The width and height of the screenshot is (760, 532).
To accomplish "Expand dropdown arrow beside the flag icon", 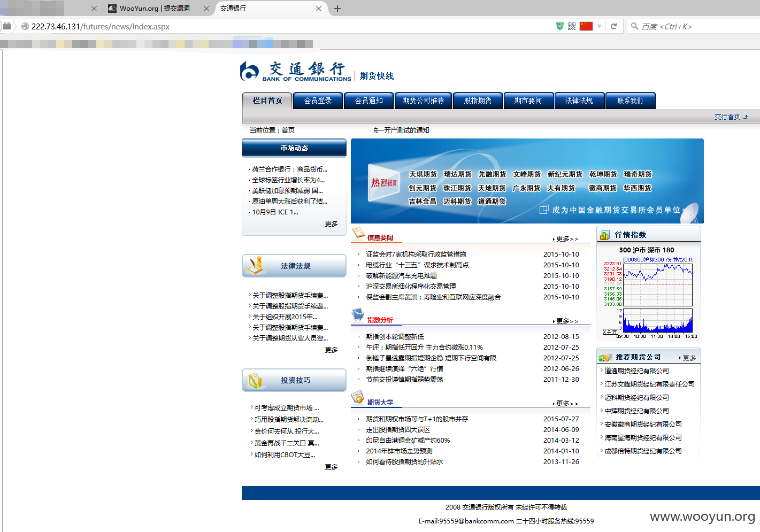I will pos(600,26).
